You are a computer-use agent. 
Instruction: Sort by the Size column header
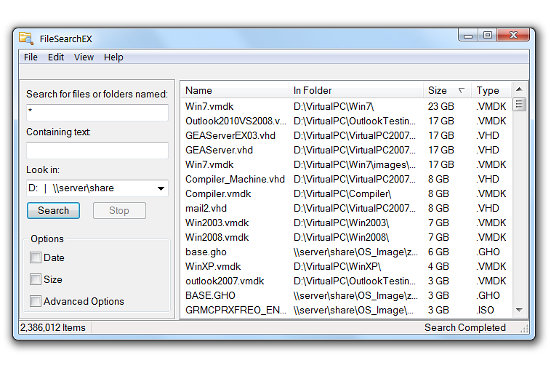pyautogui.click(x=448, y=91)
